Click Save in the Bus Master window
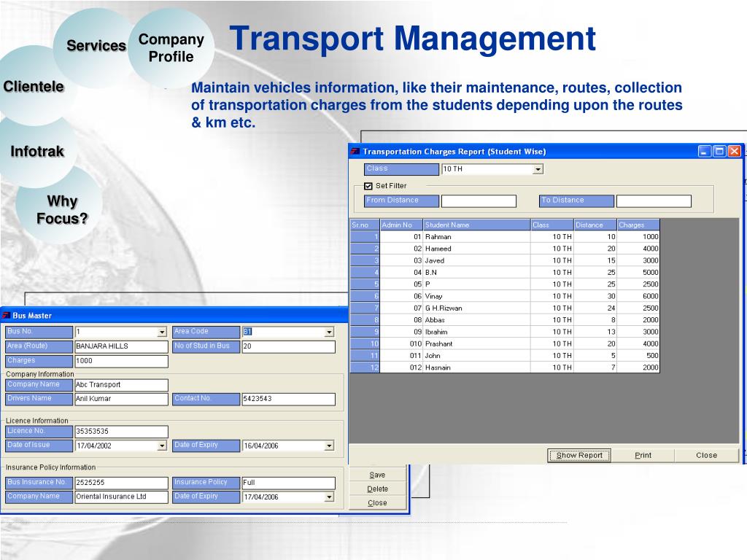This screenshot has height=560, width=747. (377, 475)
